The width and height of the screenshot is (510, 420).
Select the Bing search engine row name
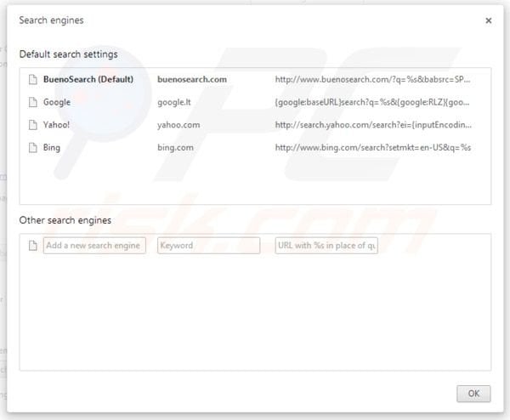[x=52, y=148]
